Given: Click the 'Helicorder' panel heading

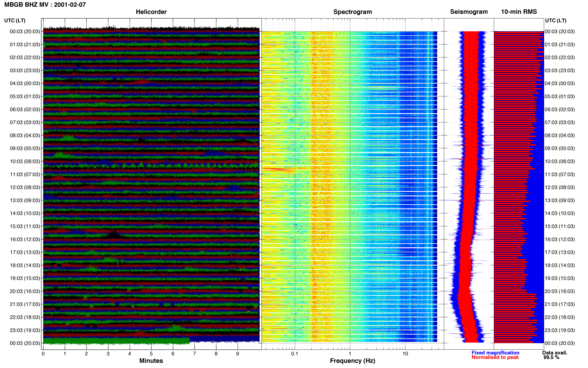Looking at the screenshot, I should [151, 12].
